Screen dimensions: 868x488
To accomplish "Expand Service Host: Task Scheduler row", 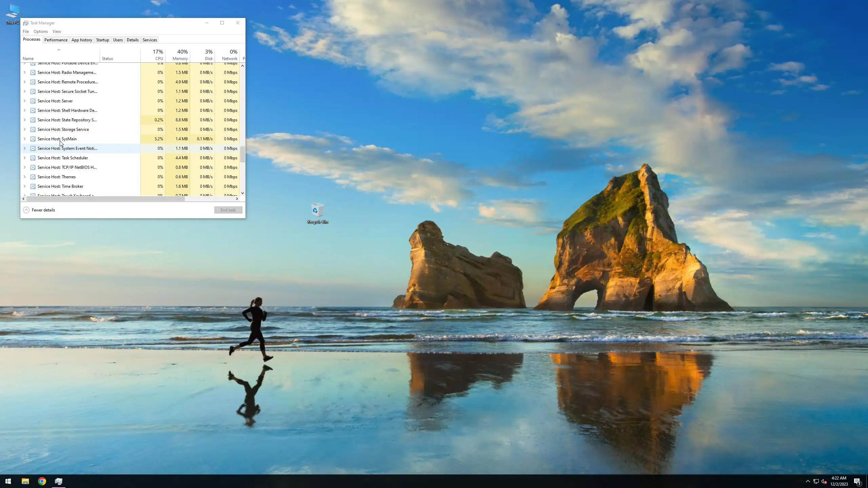I will 24,158.
